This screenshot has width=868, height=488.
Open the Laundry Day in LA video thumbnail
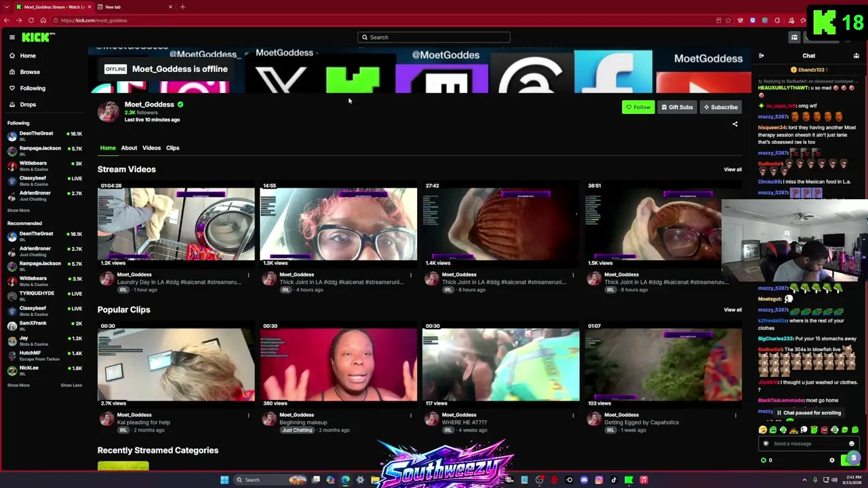176,224
